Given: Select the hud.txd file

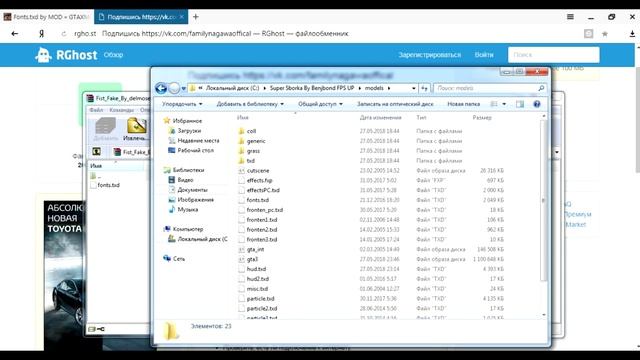Looking at the screenshot, I should 256,269.
